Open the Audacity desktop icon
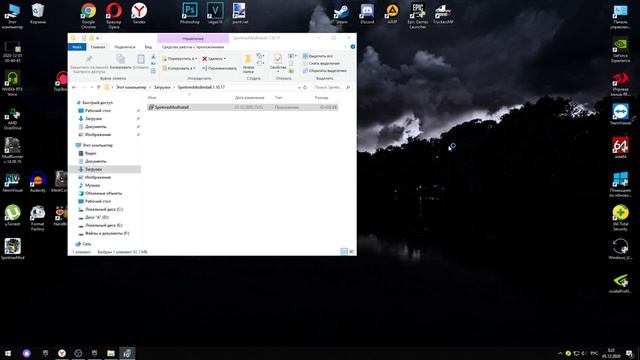 pos(38,182)
